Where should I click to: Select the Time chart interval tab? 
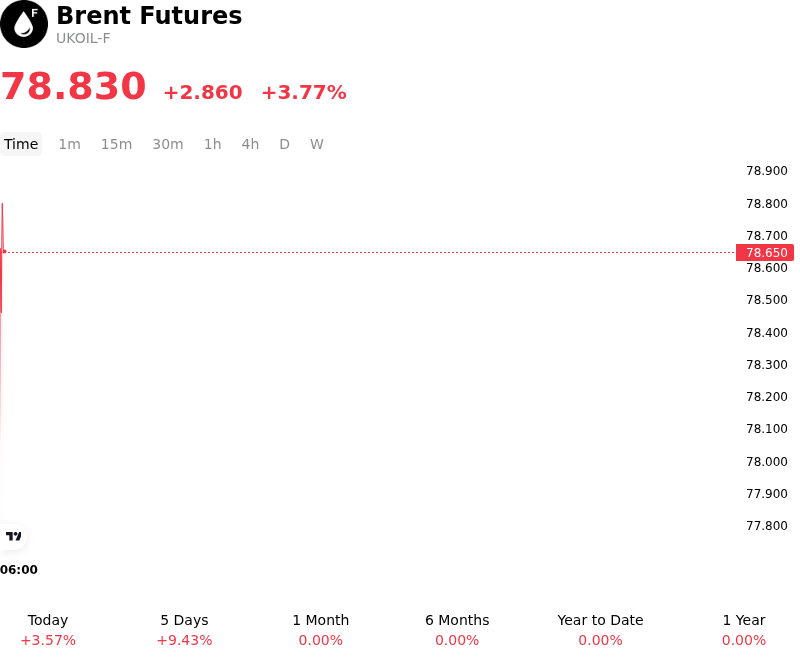point(21,144)
